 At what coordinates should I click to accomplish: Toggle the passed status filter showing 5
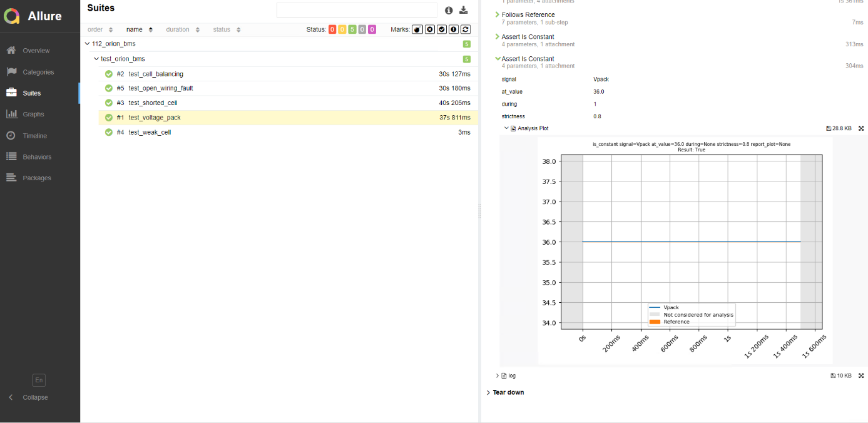(x=352, y=29)
